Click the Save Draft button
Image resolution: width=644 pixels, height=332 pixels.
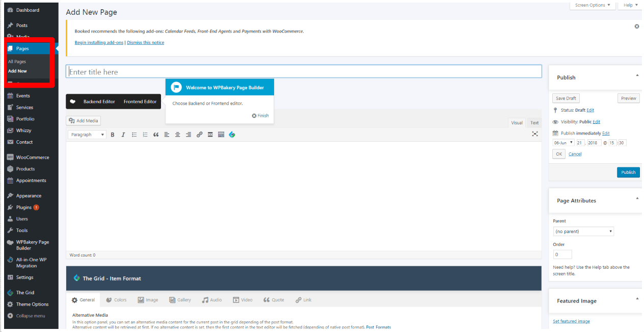coord(566,98)
